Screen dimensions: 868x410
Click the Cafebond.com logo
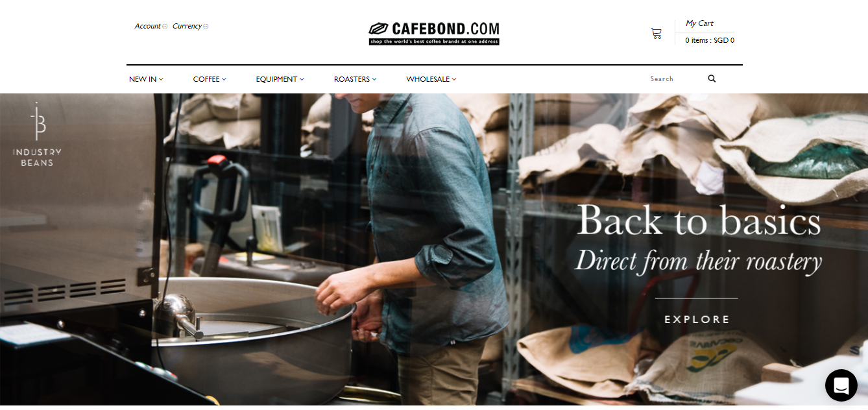[x=434, y=34]
